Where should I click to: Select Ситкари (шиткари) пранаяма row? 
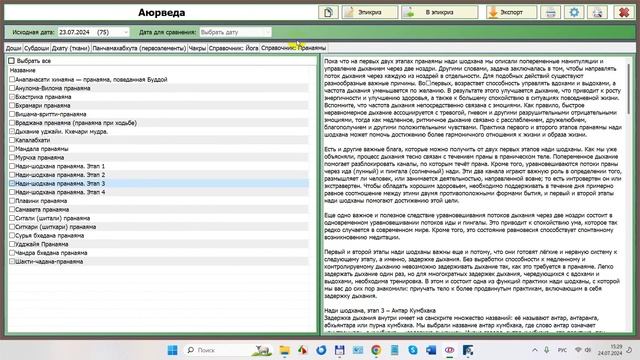pyautogui.click(x=158, y=227)
